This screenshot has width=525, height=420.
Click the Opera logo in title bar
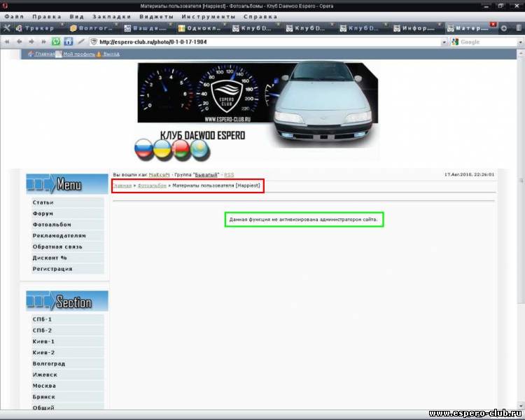coord(5,6)
